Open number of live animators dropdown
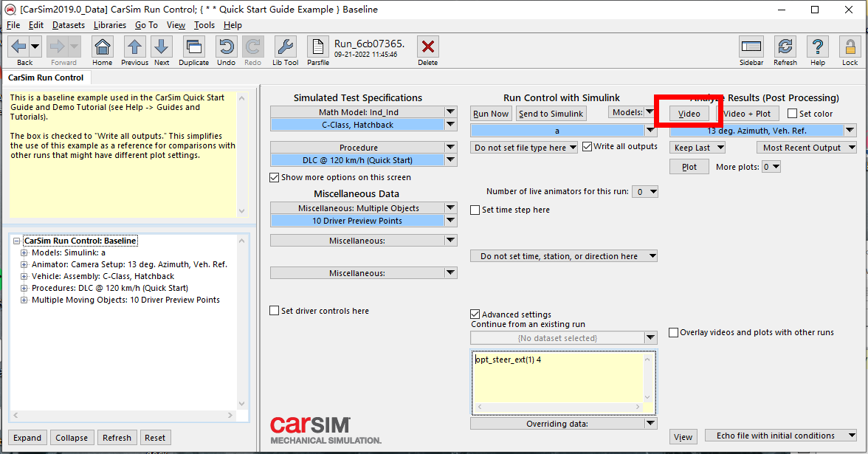The height and width of the screenshot is (454, 868). (x=645, y=192)
